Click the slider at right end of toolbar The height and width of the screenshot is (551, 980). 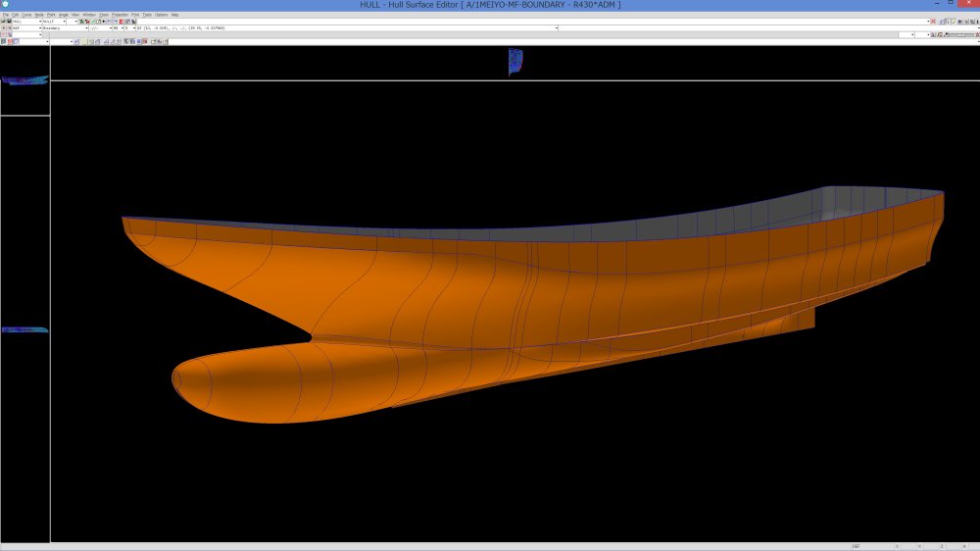(x=959, y=35)
